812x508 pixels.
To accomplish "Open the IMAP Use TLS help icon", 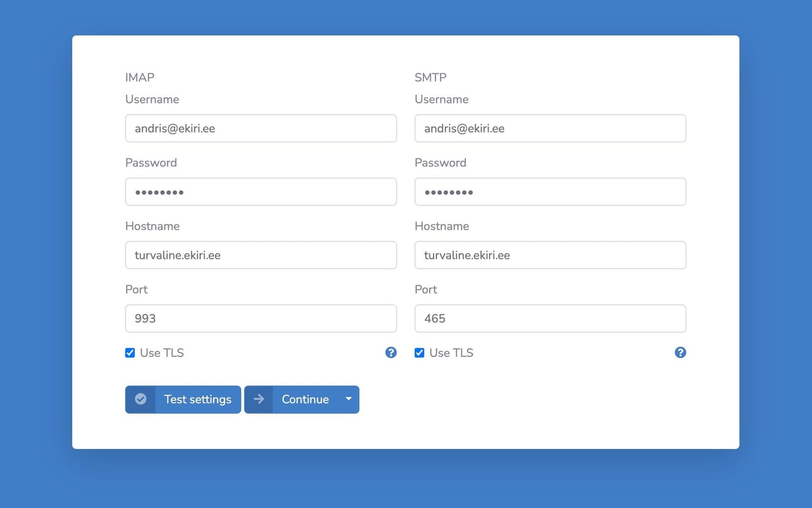I will 391,353.
